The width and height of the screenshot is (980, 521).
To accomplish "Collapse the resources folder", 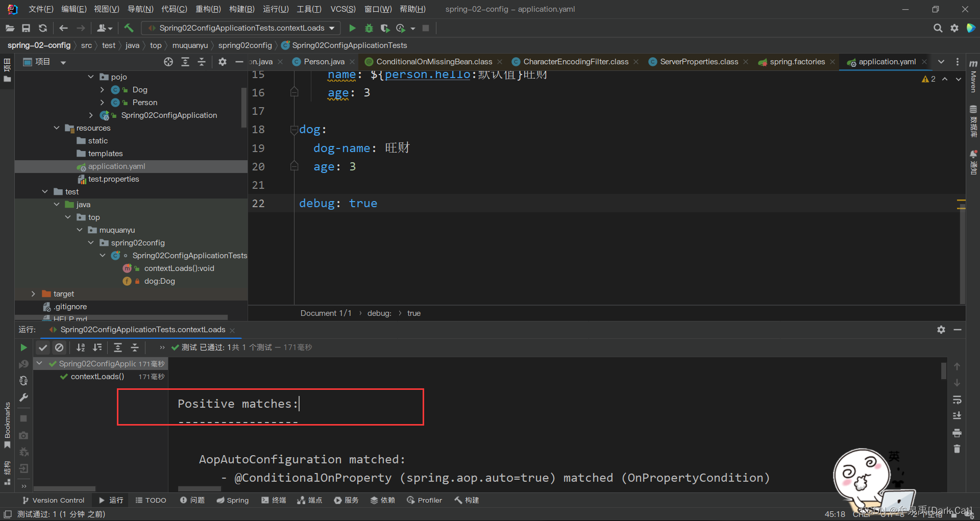I will point(57,128).
